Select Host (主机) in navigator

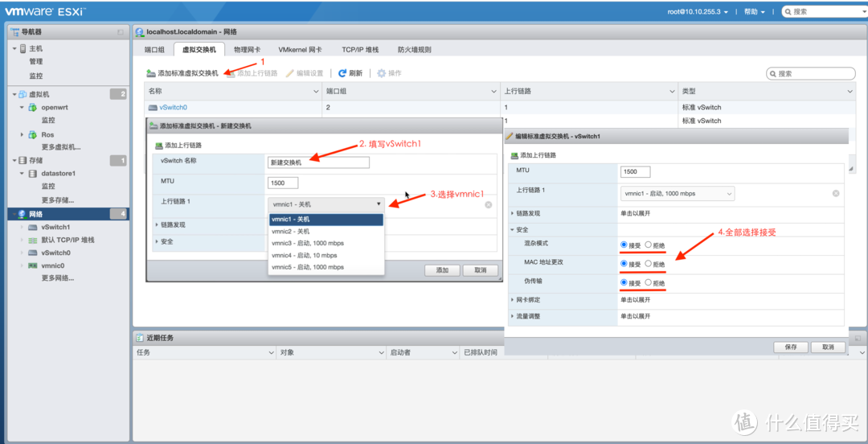coord(35,49)
